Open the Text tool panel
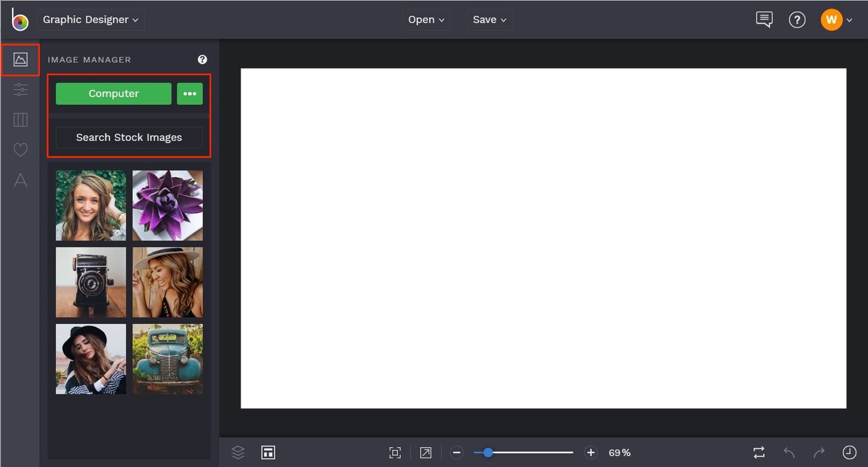Screen dimensions: 868x467 (x=20, y=180)
